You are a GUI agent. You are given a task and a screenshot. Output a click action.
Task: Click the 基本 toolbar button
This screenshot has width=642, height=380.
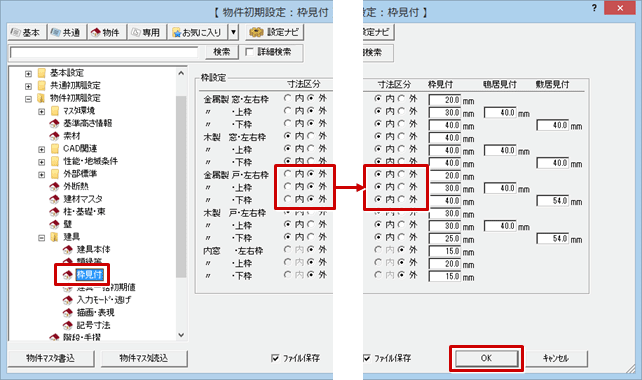tap(26, 32)
